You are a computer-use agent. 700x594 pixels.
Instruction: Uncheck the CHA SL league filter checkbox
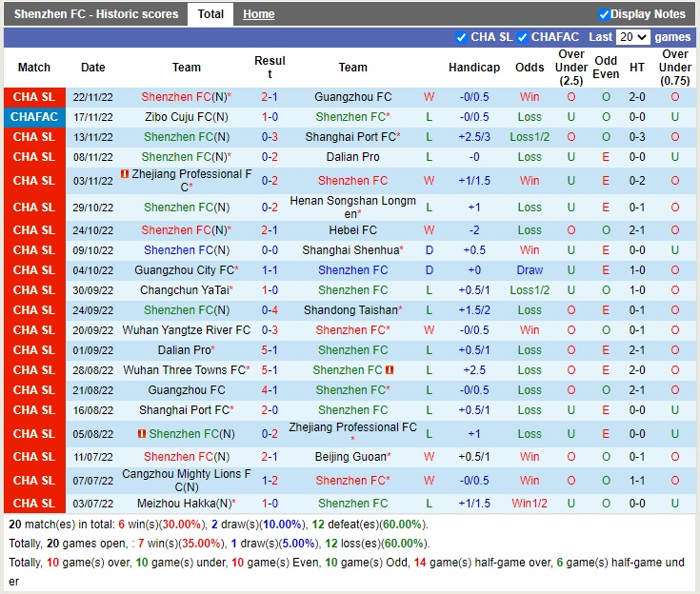(x=462, y=37)
